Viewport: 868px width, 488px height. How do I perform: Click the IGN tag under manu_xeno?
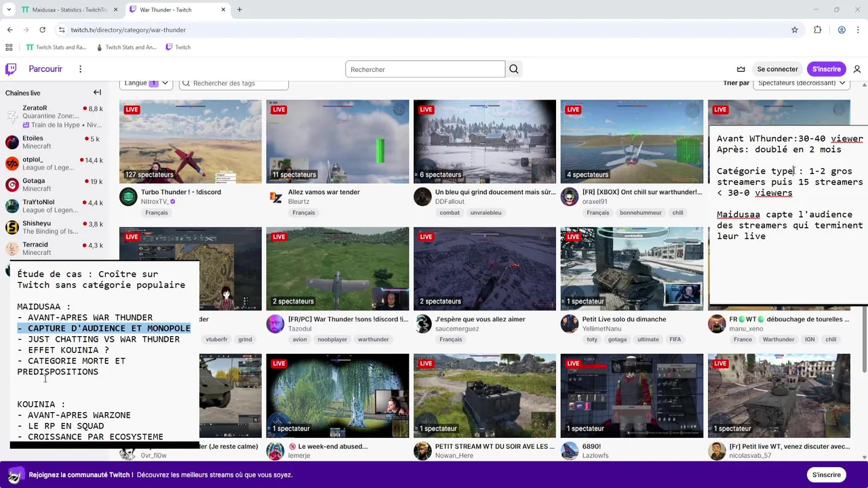pyautogui.click(x=810, y=340)
